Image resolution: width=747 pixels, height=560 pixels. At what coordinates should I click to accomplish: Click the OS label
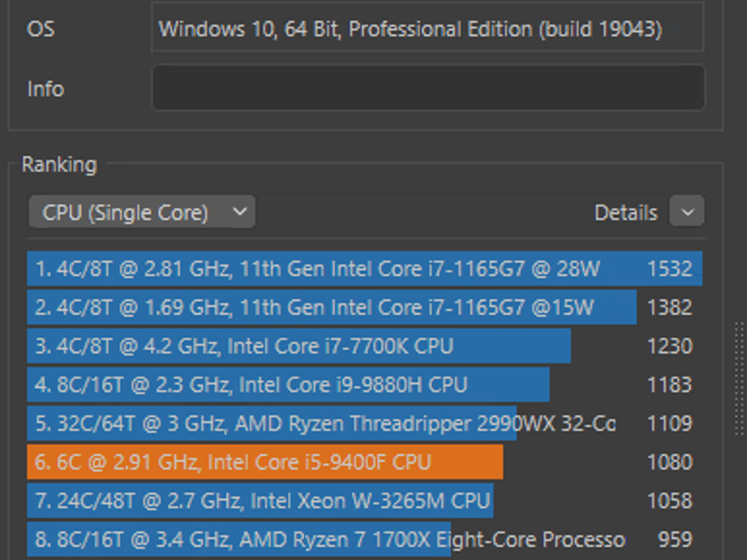[40, 29]
